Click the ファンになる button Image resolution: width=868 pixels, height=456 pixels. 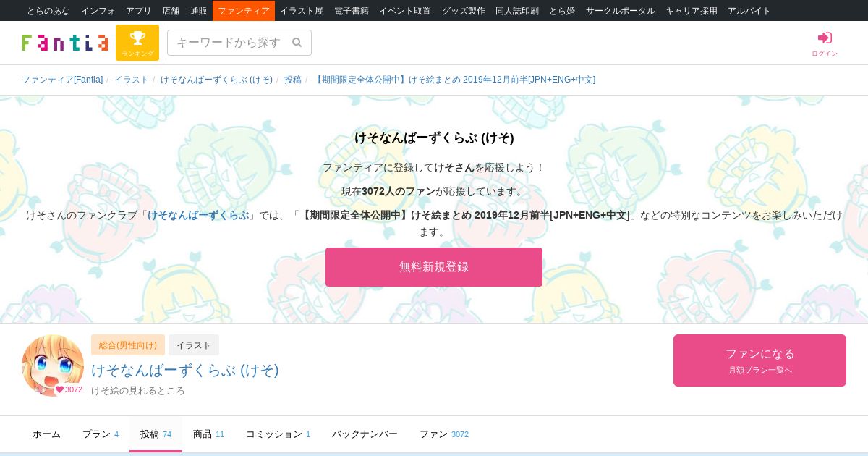(x=759, y=360)
